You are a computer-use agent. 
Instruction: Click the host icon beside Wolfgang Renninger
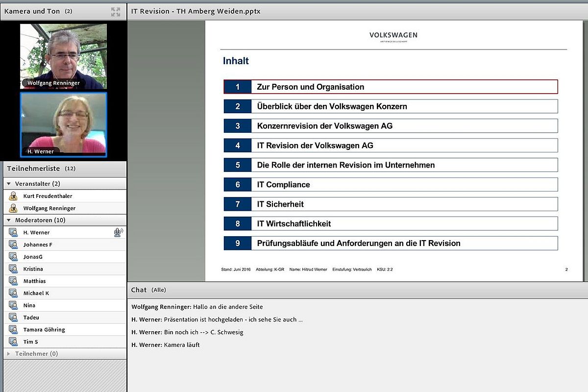pyautogui.click(x=13, y=208)
